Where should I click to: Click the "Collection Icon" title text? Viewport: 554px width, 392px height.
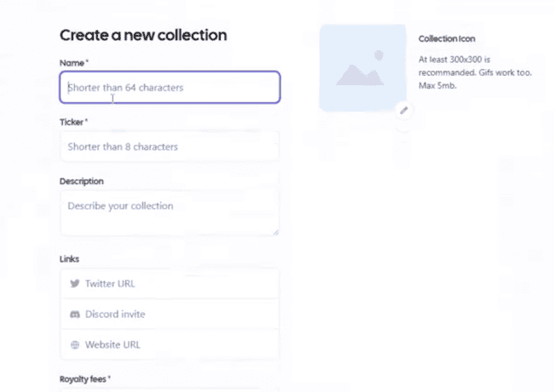tap(447, 39)
